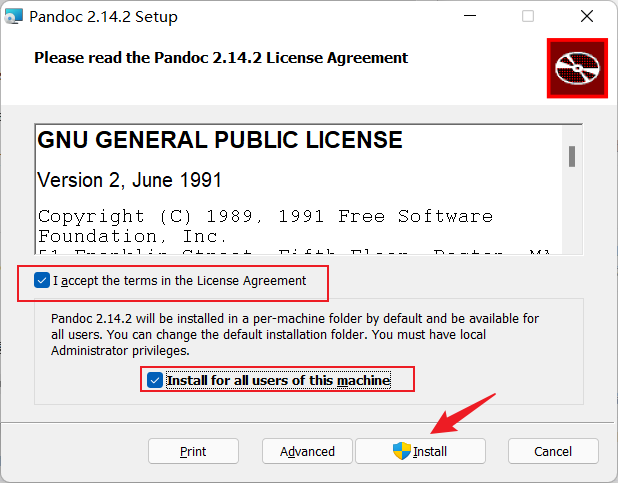618x483 pixels.
Task: Click the Install button
Action: coord(421,451)
